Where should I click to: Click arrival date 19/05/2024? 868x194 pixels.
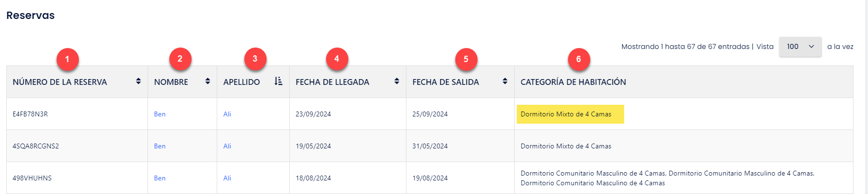[313, 146]
